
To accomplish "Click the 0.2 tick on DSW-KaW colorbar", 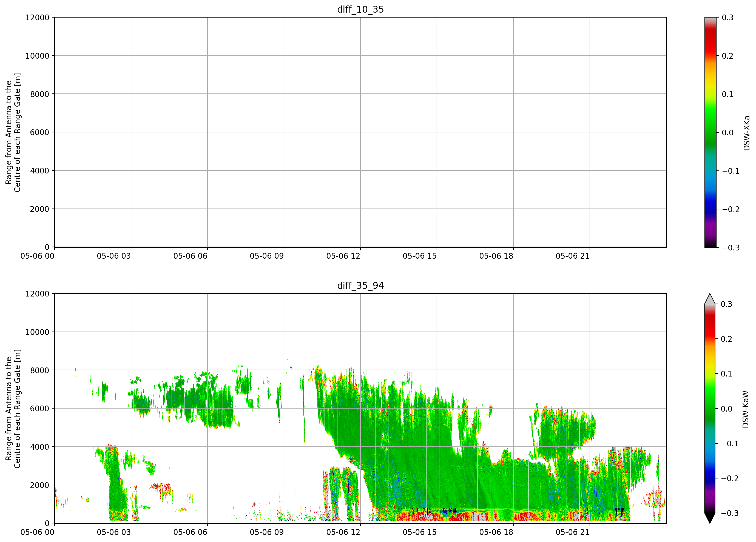I will pos(727,339).
